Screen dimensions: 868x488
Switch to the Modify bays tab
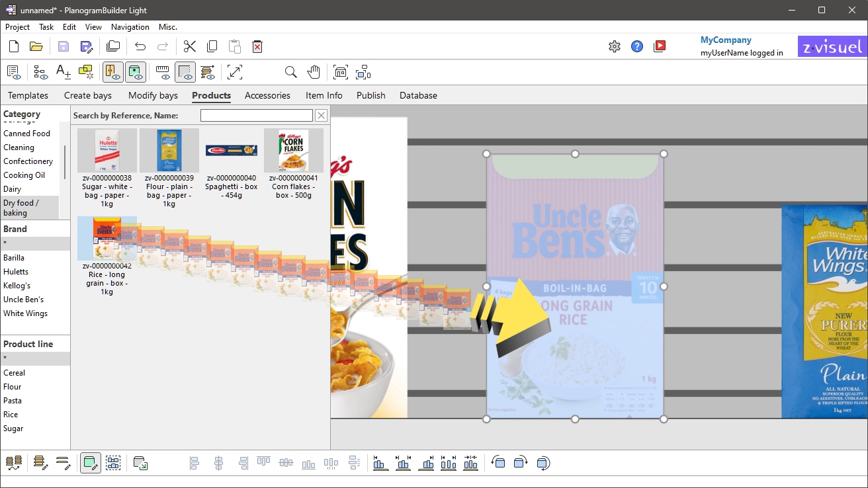pos(153,95)
